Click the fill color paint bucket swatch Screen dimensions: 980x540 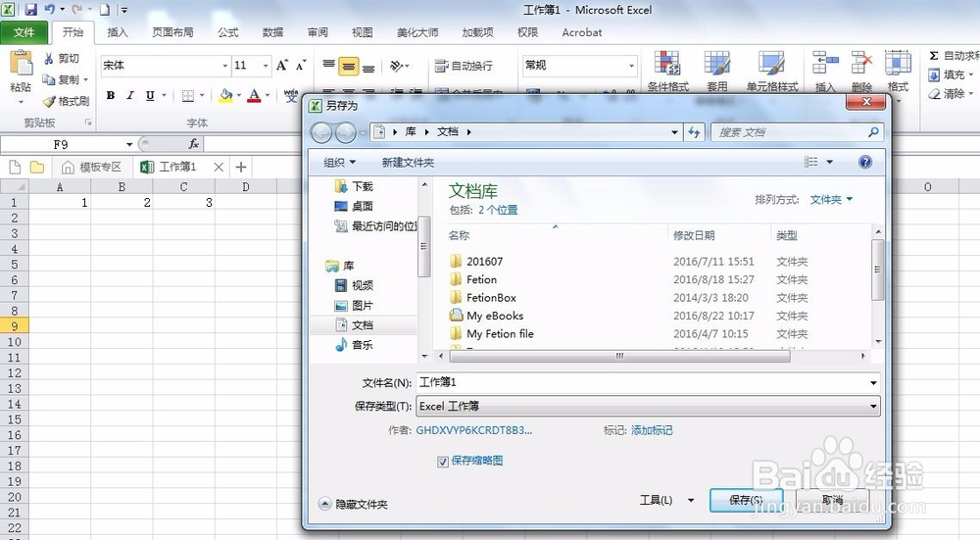pyautogui.click(x=225, y=96)
